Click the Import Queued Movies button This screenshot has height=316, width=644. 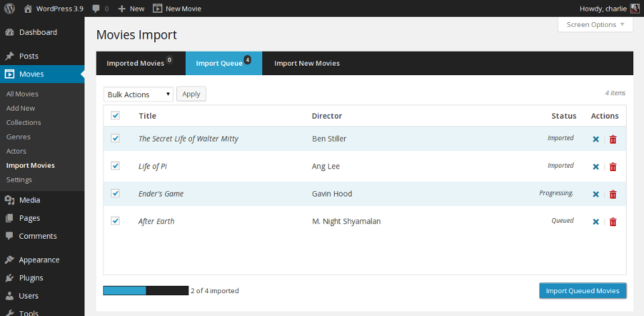[582, 291]
